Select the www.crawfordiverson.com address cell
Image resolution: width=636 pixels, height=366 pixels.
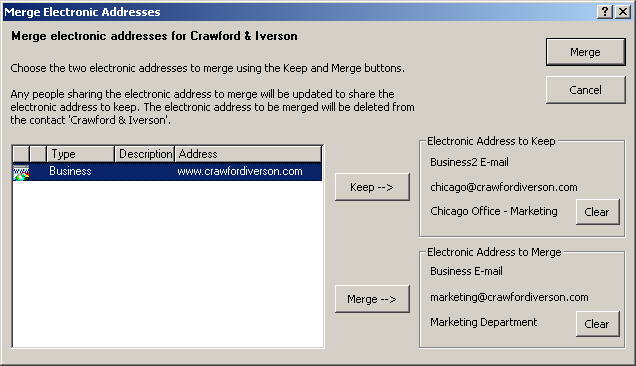[x=240, y=171]
